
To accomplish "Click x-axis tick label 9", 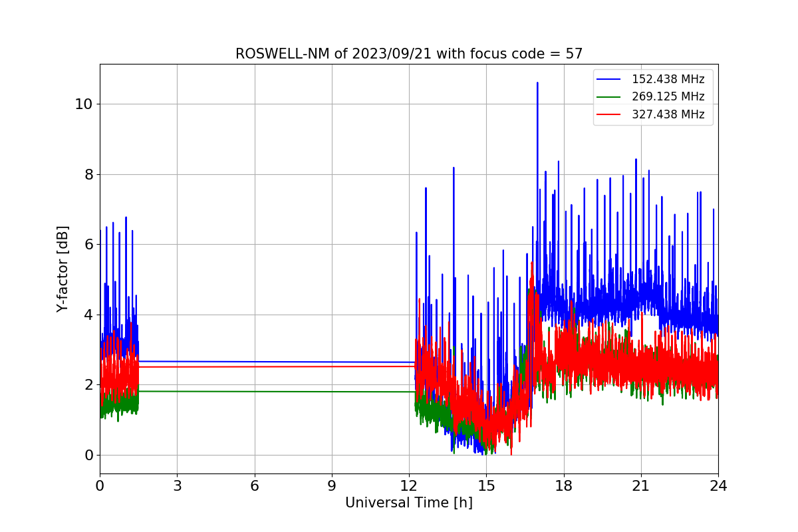I will pyautogui.click(x=332, y=485).
